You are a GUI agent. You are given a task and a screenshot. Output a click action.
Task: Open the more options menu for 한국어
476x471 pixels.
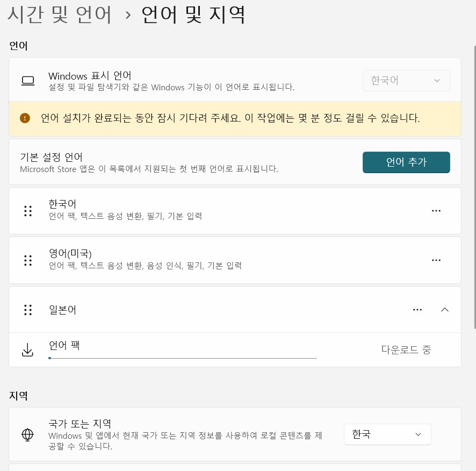(x=436, y=211)
